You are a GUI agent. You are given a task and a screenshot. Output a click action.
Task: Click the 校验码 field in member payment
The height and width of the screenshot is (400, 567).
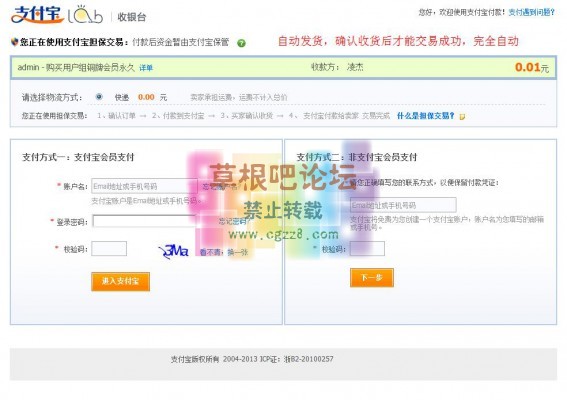[109, 248]
